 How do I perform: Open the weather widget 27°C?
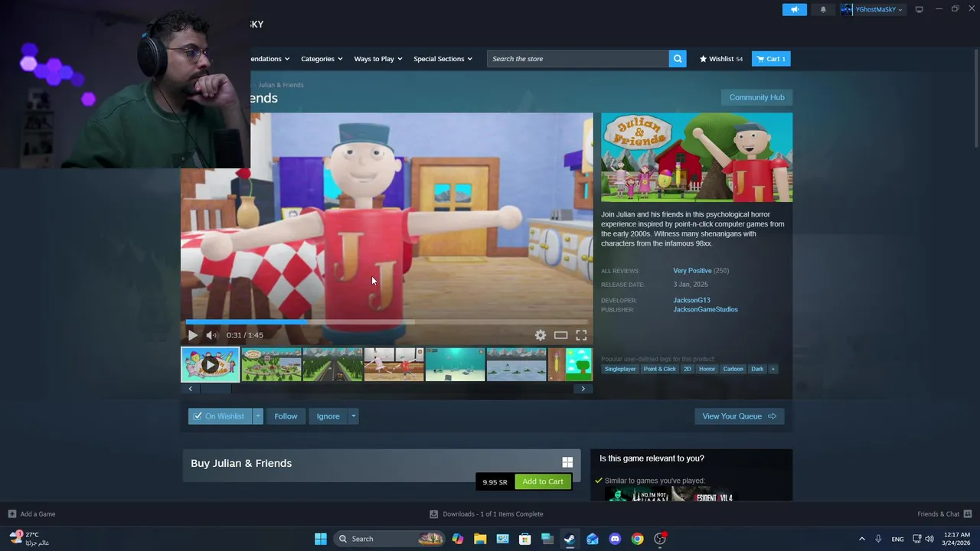click(x=29, y=539)
